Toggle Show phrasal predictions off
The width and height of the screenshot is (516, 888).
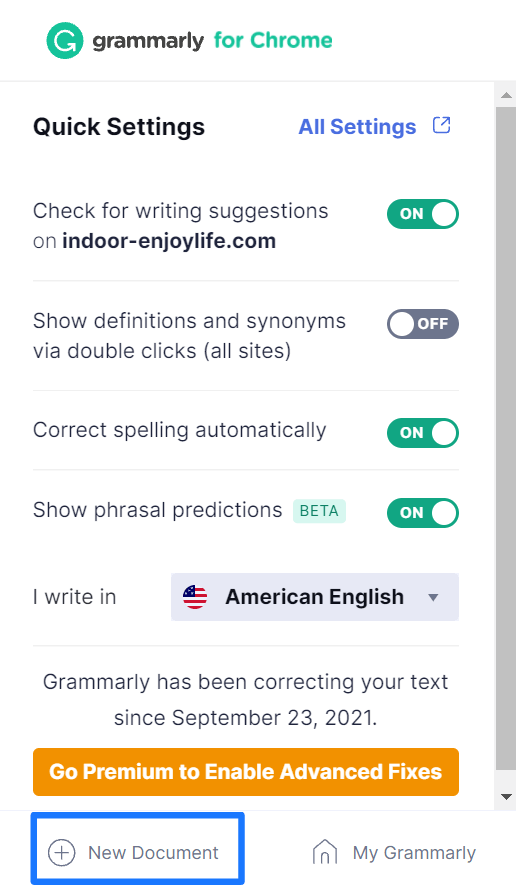click(x=423, y=513)
